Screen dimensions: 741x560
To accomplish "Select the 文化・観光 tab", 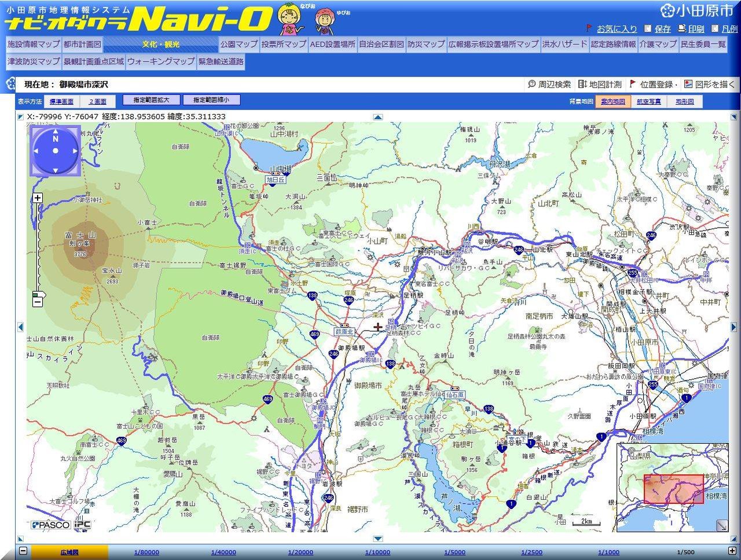I will click(x=161, y=44).
